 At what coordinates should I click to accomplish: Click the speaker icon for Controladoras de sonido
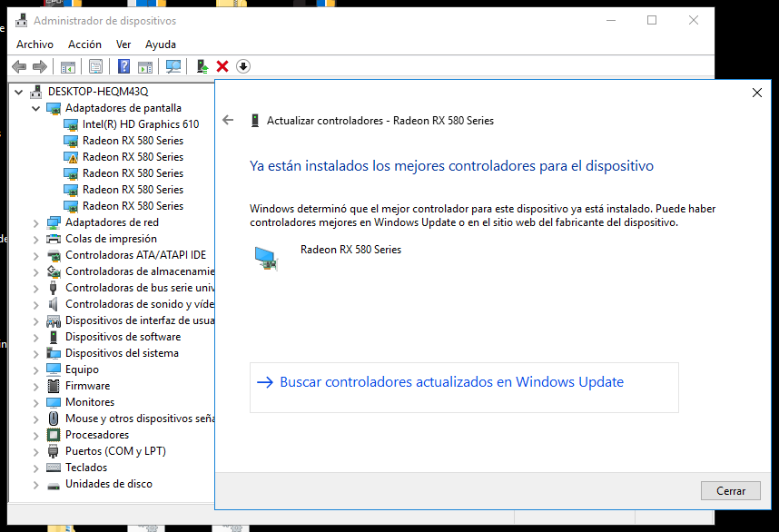tap(54, 304)
